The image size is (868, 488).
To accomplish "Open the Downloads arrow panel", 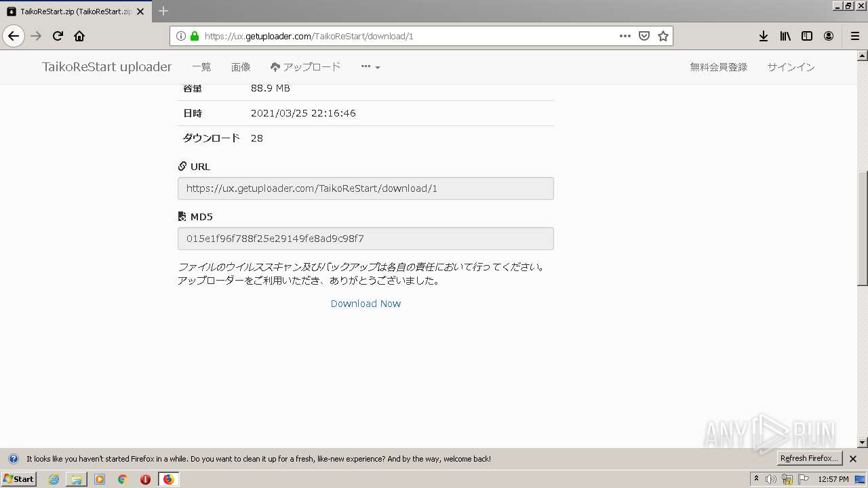I will point(764,36).
